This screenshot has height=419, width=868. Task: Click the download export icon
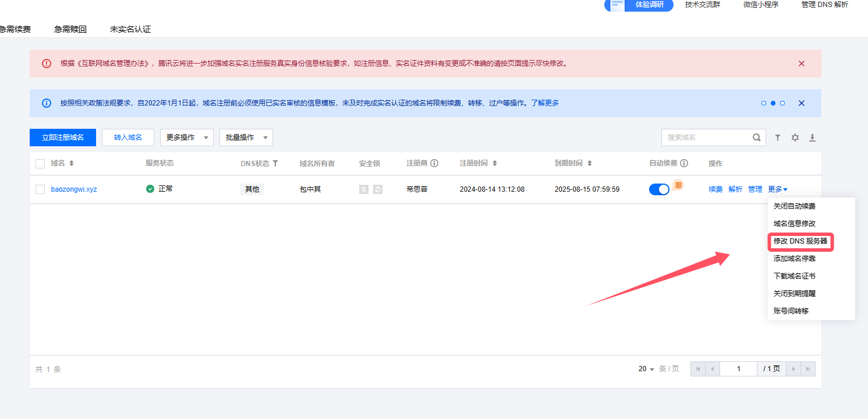click(x=813, y=138)
